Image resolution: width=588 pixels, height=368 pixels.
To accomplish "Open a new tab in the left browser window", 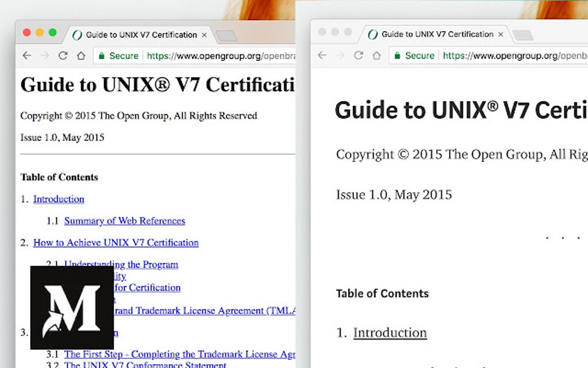I will (x=227, y=36).
